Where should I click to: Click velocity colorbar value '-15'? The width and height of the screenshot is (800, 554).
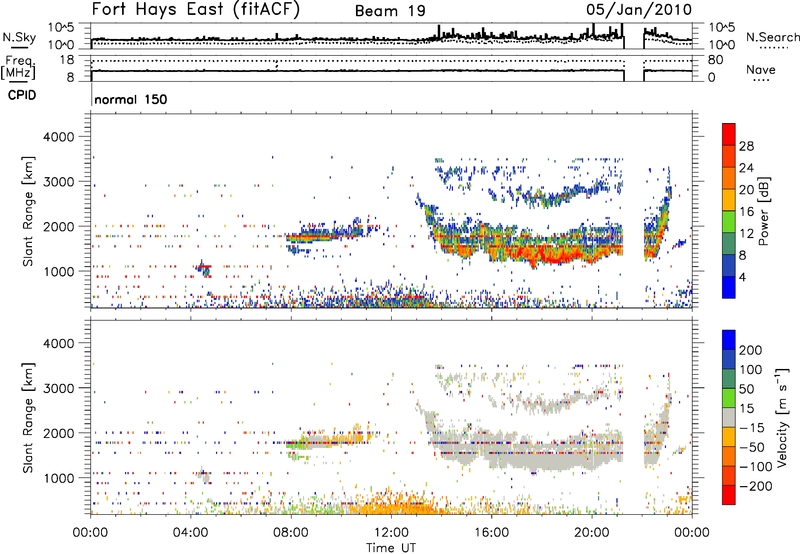pos(752,427)
